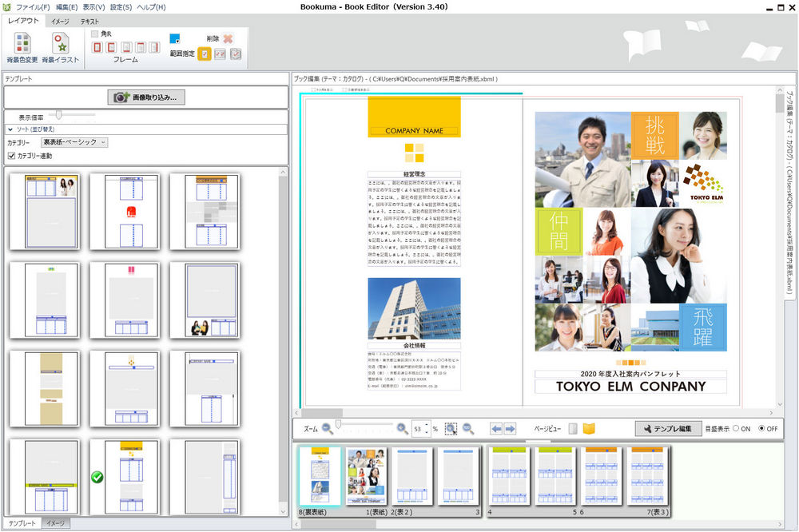Click the zoom-out magnifier icon
The width and height of the screenshot is (799, 532).
pos(327,429)
